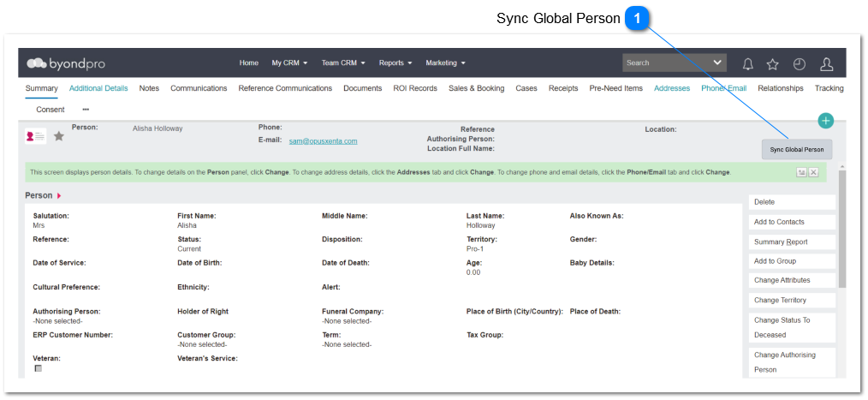Open the Sales & Booking tab
Viewport: 868px width, 400px height.
tap(476, 88)
